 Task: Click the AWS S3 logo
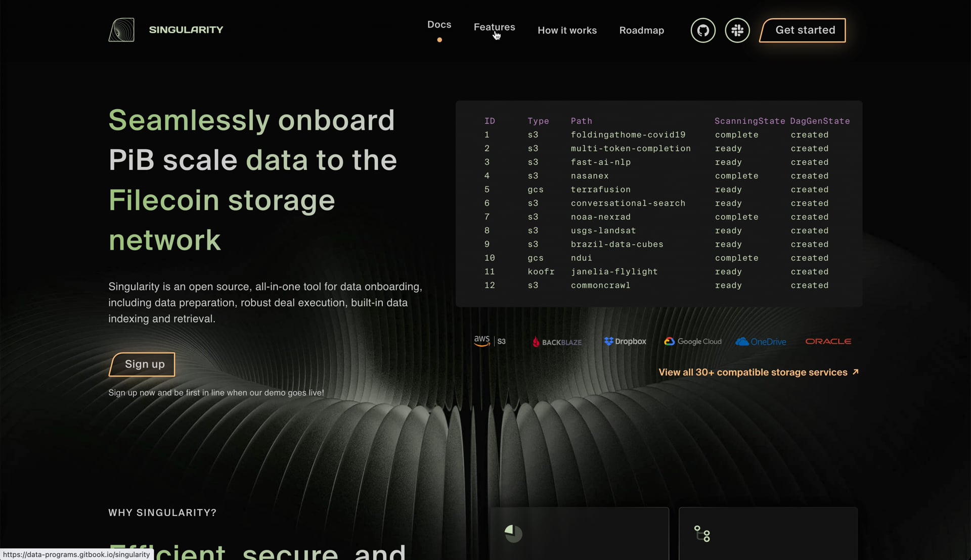pos(490,341)
